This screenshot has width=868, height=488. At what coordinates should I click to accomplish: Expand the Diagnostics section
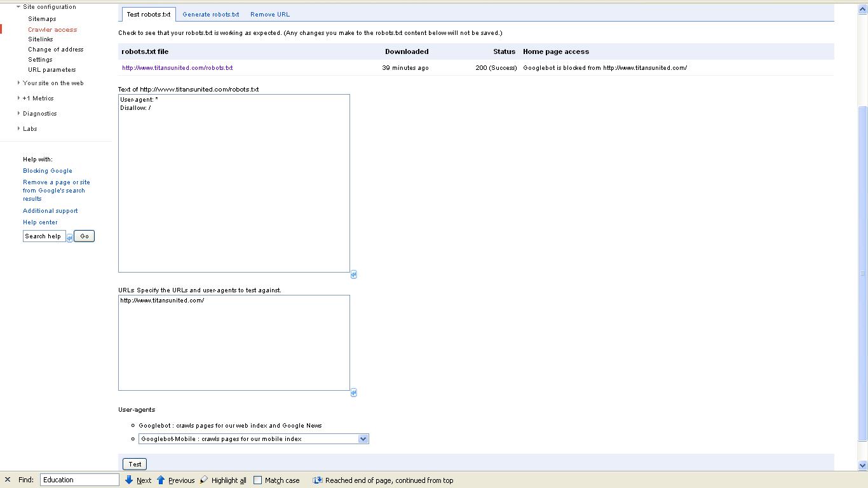pos(18,114)
